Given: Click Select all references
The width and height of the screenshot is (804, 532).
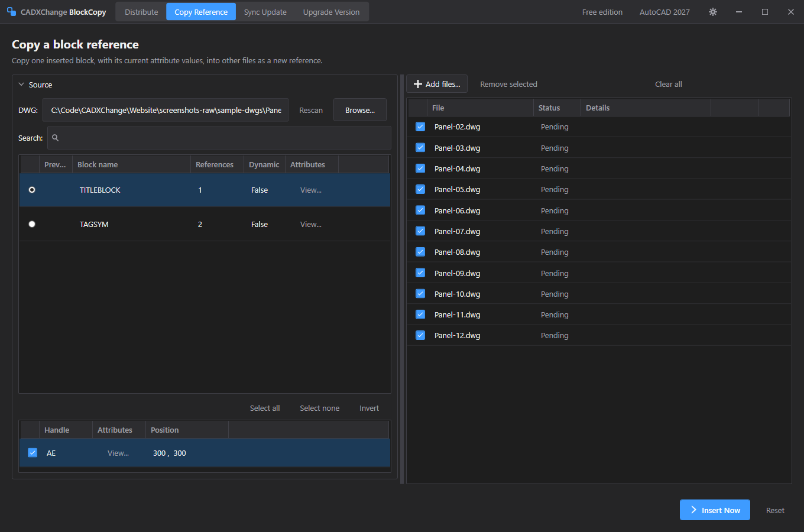Looking at the screenshot, I should coord(265,408).
